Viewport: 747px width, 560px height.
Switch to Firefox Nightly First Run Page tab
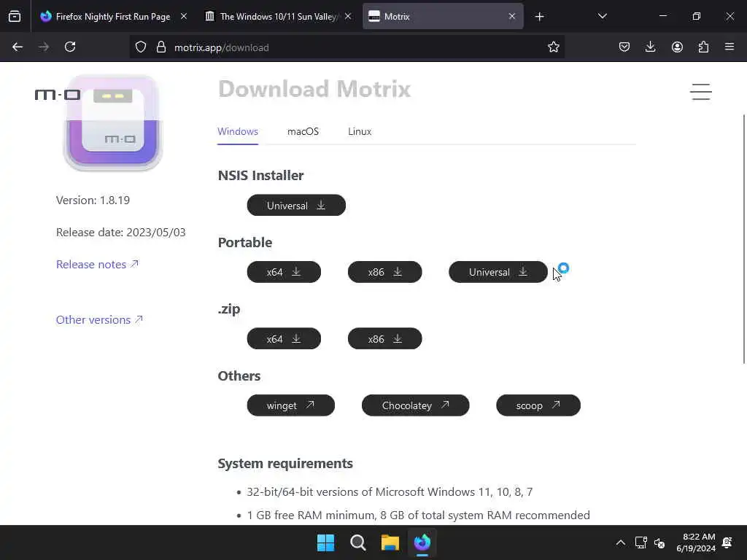coord(113,17)
